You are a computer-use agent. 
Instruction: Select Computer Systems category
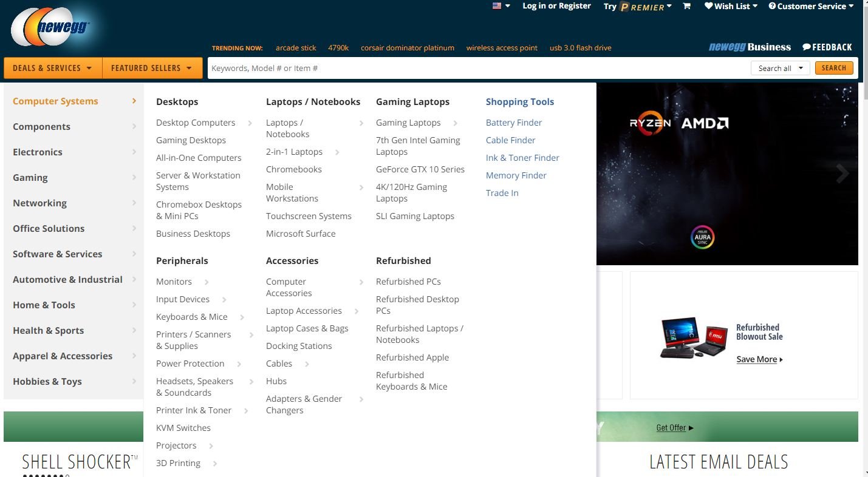[73, 101]
